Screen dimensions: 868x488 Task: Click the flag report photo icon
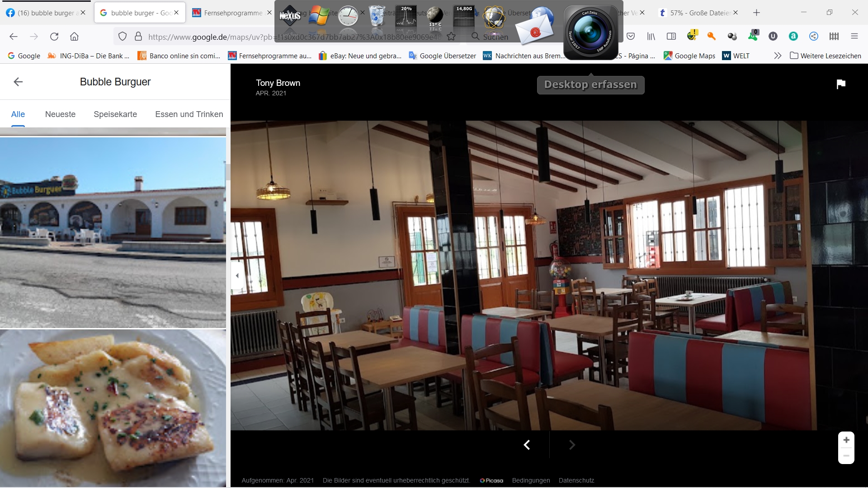pos(840,84)
